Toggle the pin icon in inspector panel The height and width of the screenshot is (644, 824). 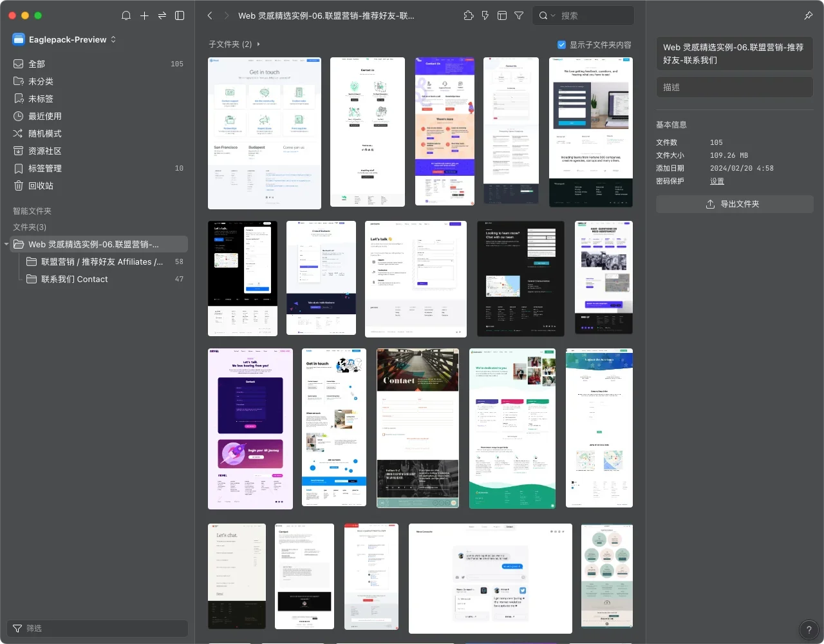point(809,15)
